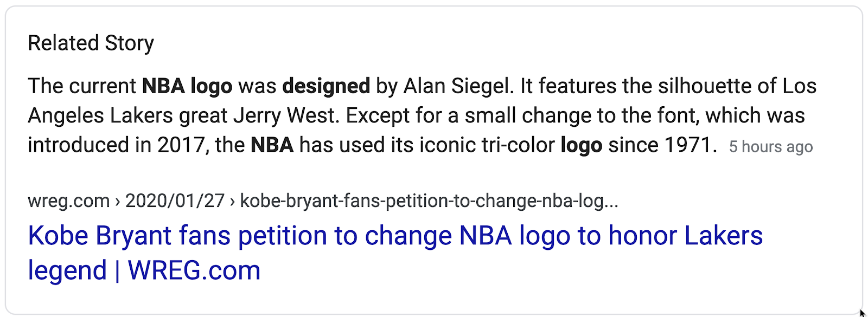Click bold 'logo' before 'since 1971'
This screenshot has width=868, height=317.
pyautogui.click(x=582, y=145)
